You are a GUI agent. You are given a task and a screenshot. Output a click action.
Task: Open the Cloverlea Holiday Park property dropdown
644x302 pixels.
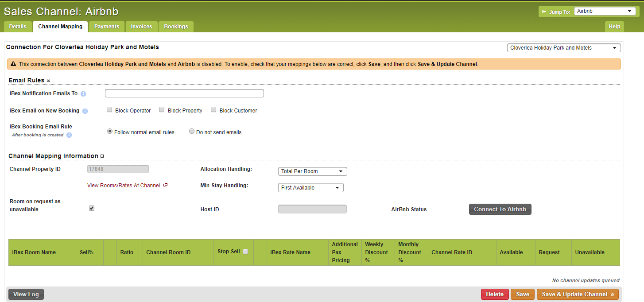[x=564, y=48]
